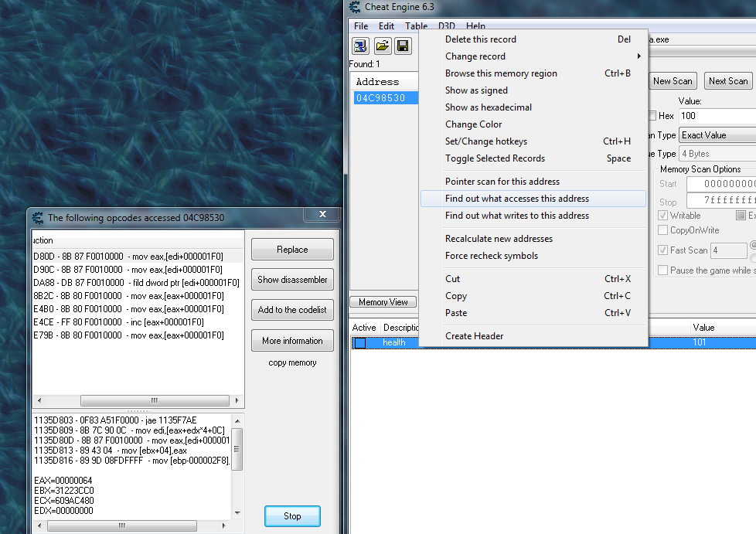This screenshot has width=756, height=534.
Task: Choose Copy from context menu
Action: 533,296
